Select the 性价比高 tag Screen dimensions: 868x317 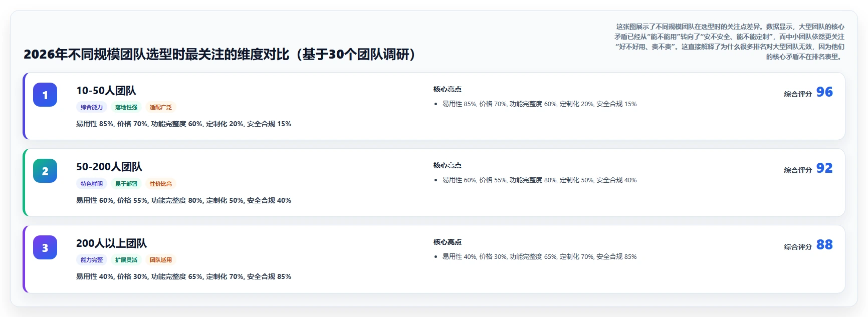[161, 184]
